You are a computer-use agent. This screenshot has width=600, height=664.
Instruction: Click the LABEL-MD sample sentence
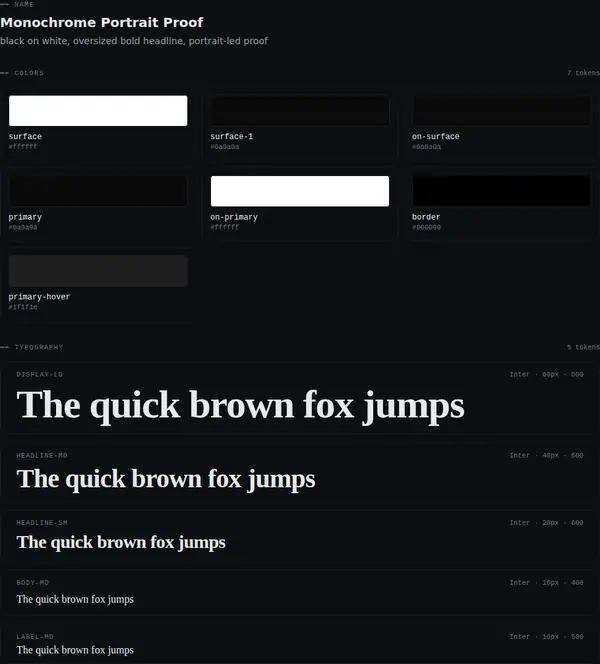point(75,650)
